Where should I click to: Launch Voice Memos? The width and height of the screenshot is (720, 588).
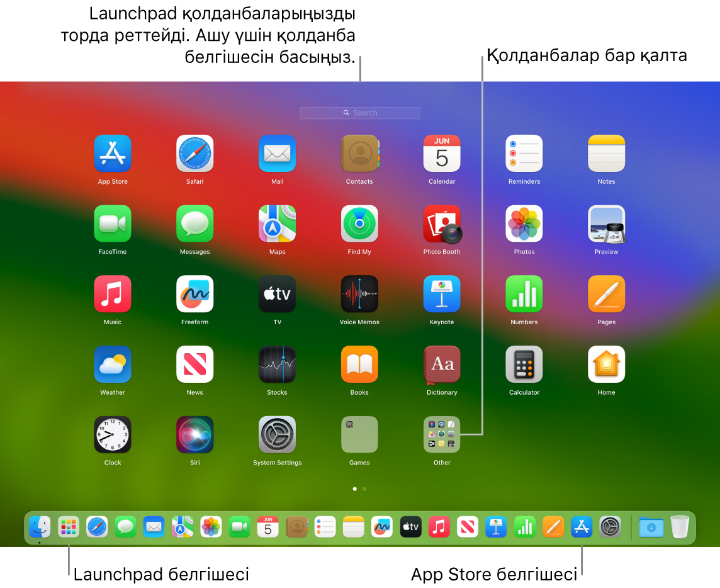(359, 294)
